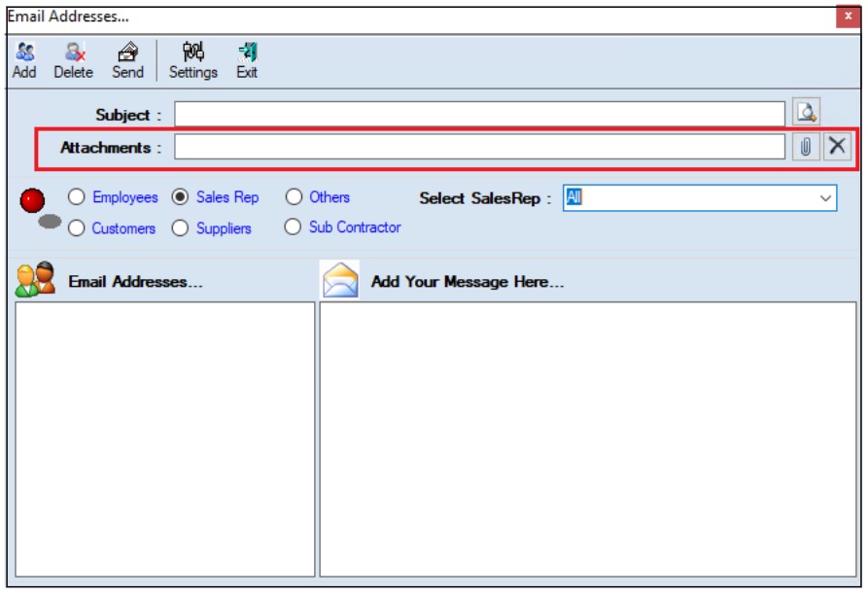This screenshot has height=594, width=868.
Task: Click the paperclip attach file icon
Action: coord(806,147)
